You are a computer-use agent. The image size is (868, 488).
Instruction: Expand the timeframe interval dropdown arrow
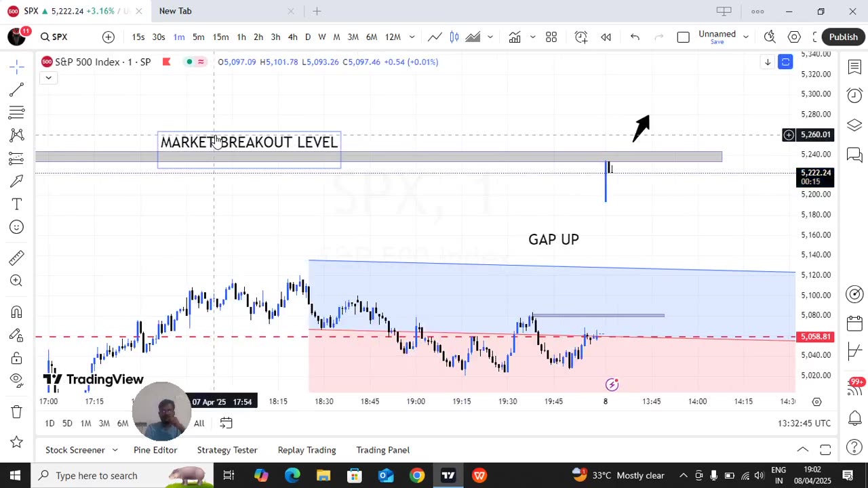pyautogui.click(x=412, y=37)
